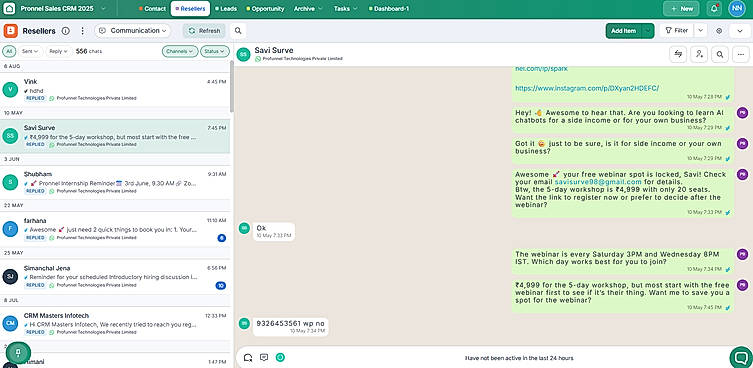Expand the Tasks menu

tap(346, 9)
